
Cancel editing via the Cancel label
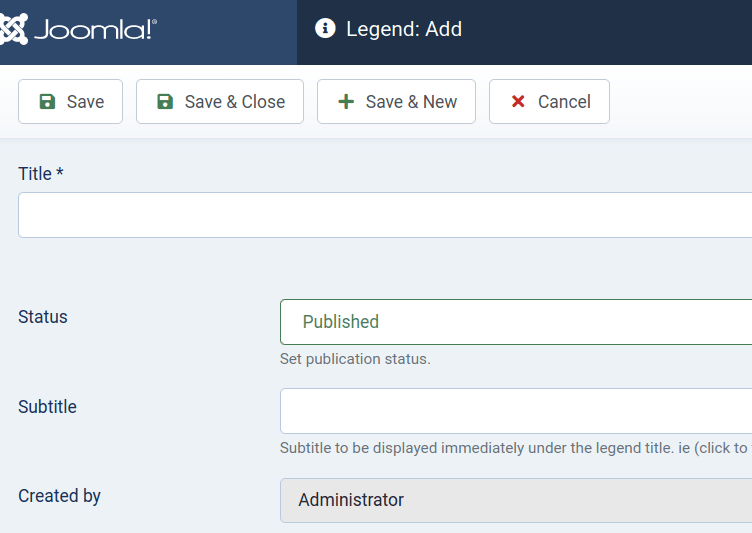[x=564, y=102]
